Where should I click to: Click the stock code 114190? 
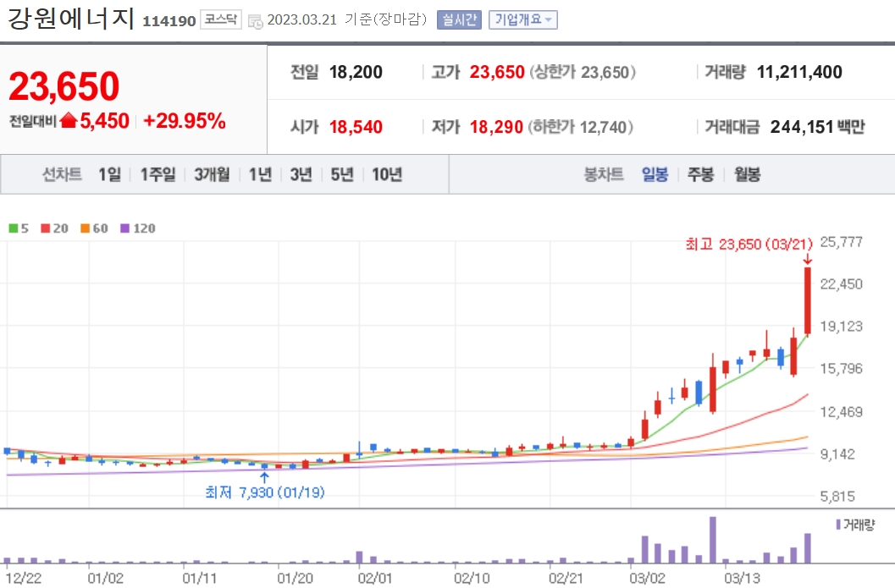click(169, 21)
